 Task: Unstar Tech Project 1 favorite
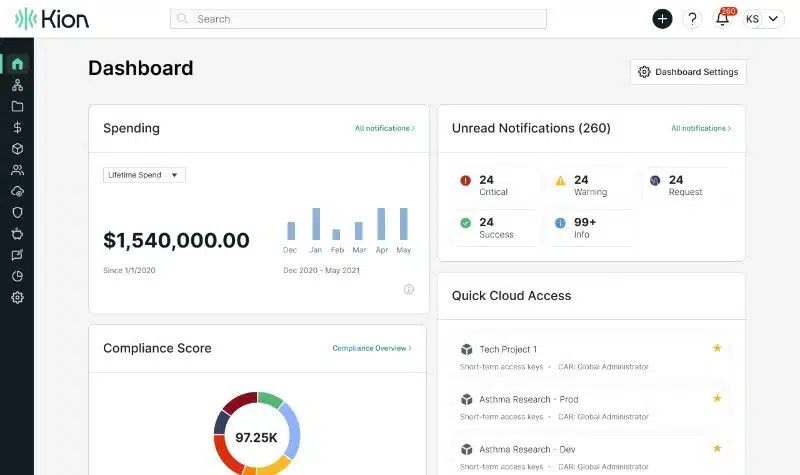tap(717, 348)
